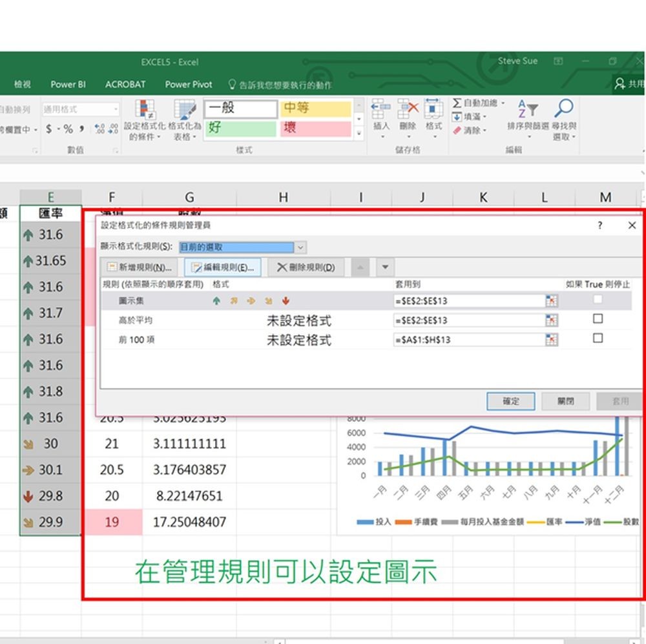The height and width of the screenshot is (644, 646).
Task: Click Edit Rule button
Action: (x=222, y=267)
